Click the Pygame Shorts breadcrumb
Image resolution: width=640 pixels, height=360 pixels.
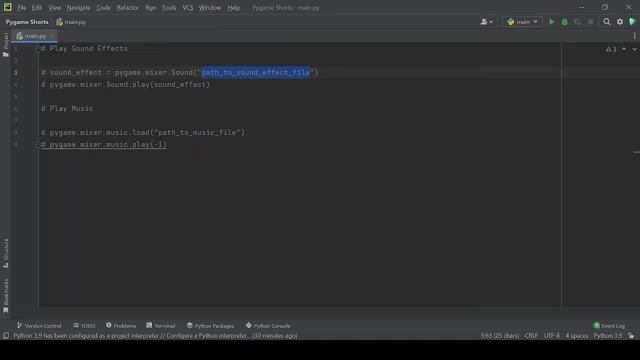[27, 22]
